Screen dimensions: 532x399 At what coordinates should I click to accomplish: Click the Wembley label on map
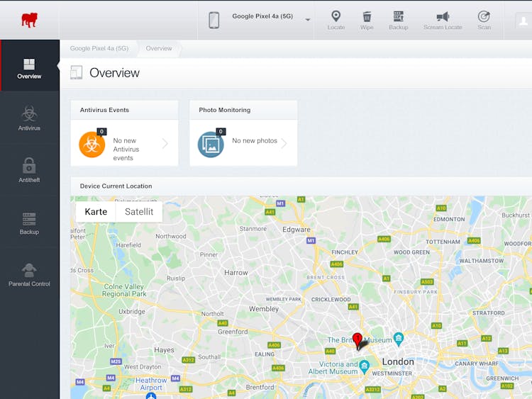coord(264,309)
